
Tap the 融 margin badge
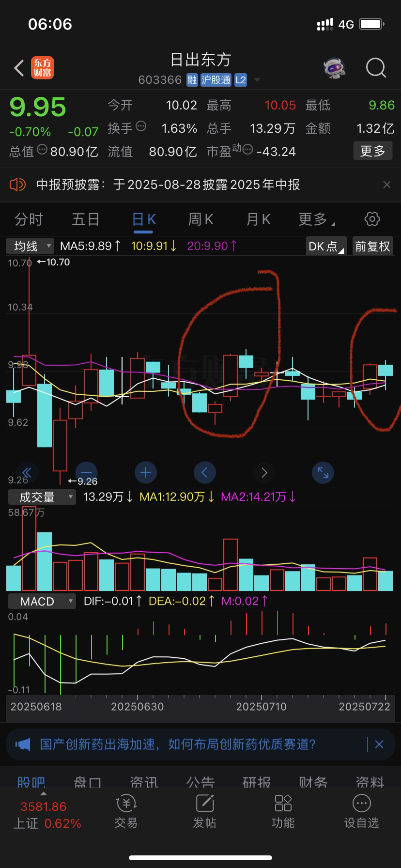192,80
